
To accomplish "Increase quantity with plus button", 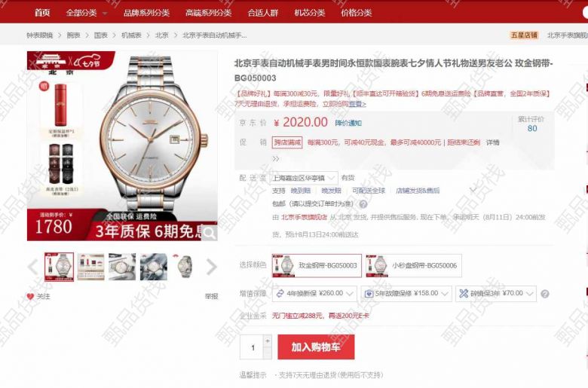I will click(x=268, y=341).
